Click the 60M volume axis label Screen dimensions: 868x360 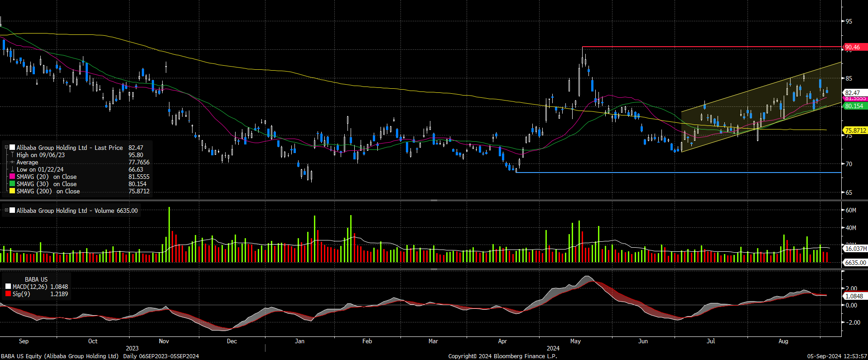(x=851, y=211)
